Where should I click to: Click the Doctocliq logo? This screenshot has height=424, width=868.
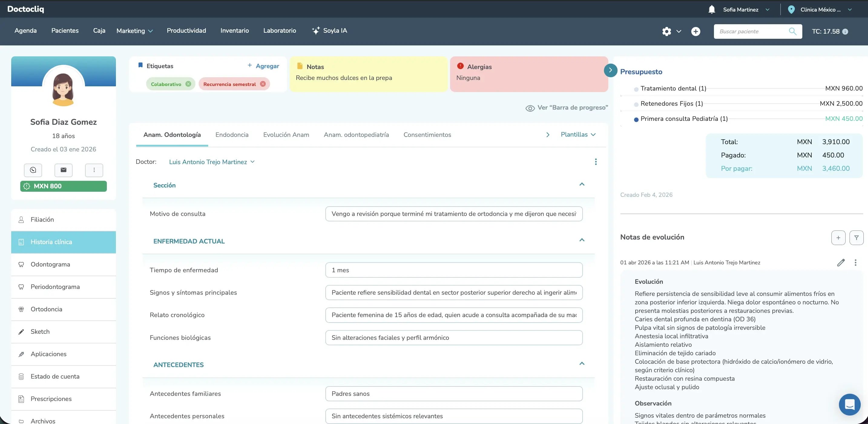point(26,9)
